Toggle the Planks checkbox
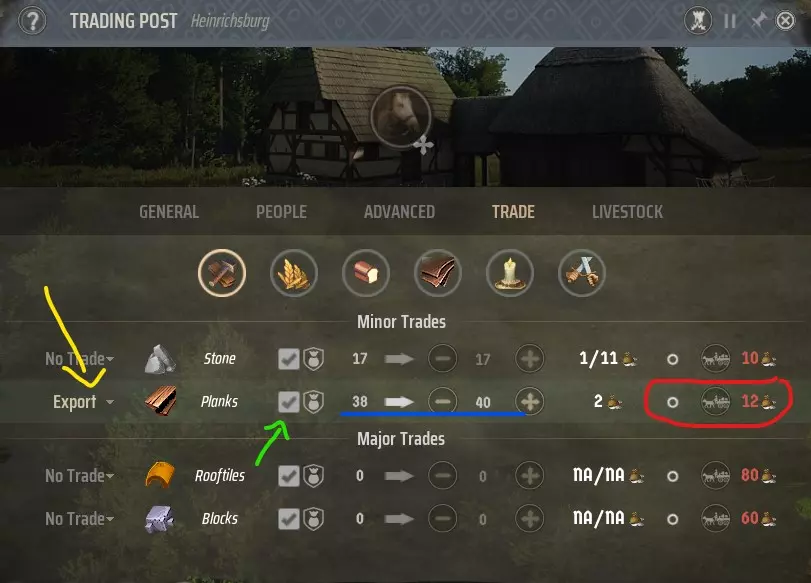Image resolution: width=811 pixels, height=583 pixels. point(289,402)
